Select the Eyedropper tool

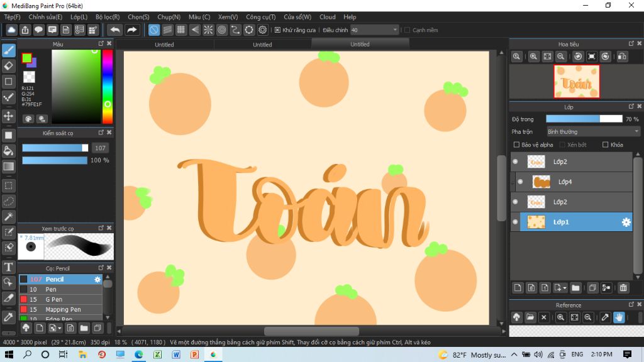(x=9, y=317)
